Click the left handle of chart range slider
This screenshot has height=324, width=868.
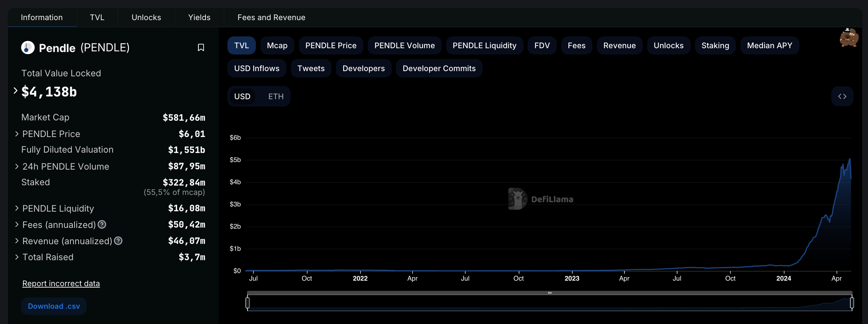point(248,303)
